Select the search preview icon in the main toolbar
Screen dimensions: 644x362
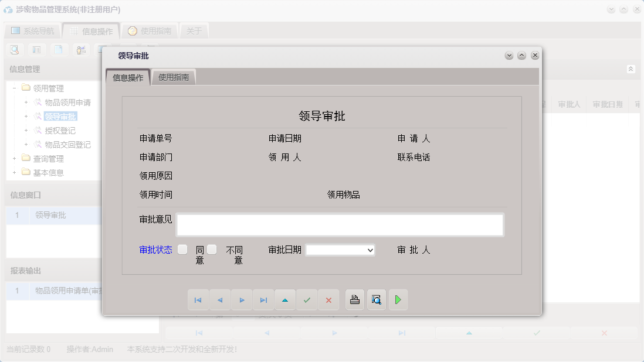(14, 50)
